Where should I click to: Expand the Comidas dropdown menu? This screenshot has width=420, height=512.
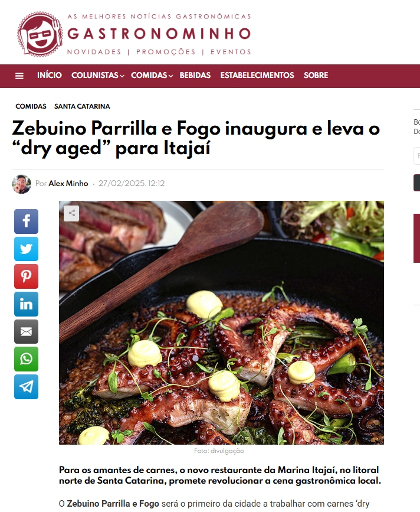[x=152, y=75]
